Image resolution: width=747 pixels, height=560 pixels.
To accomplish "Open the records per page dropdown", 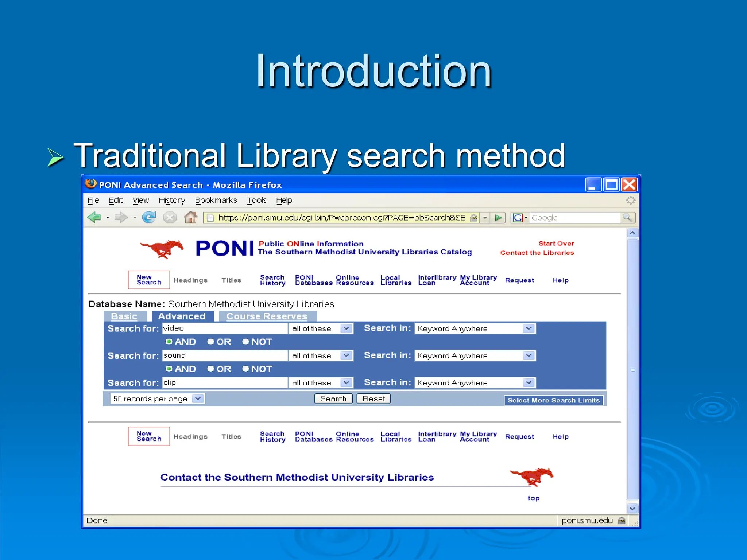I will click(x=198, y=398).
